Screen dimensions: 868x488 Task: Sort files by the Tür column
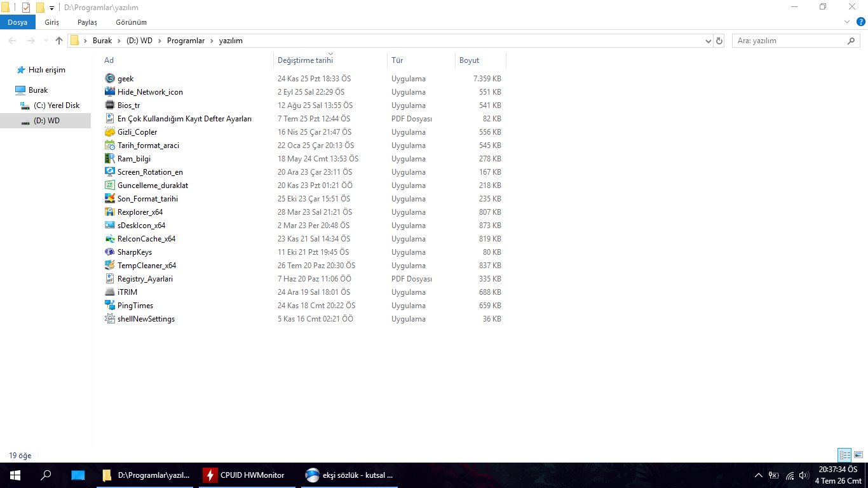(421, 60)
